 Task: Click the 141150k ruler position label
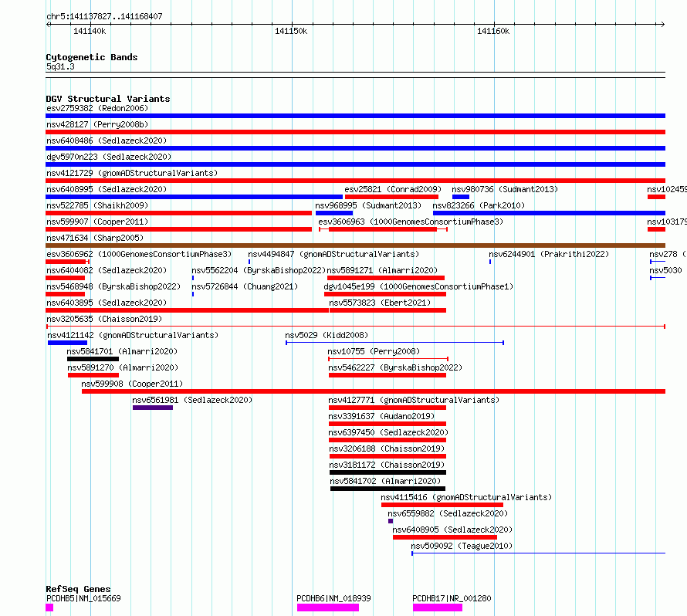click(291, 31)
